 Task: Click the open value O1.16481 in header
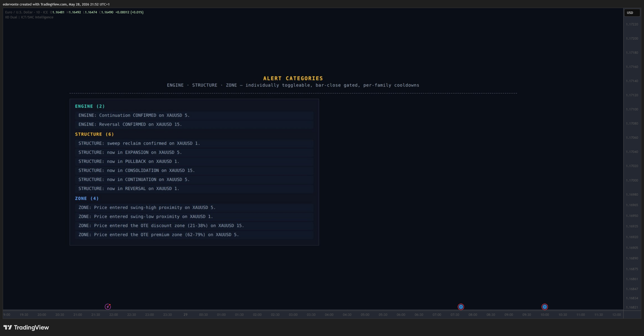tap(57, 12)
